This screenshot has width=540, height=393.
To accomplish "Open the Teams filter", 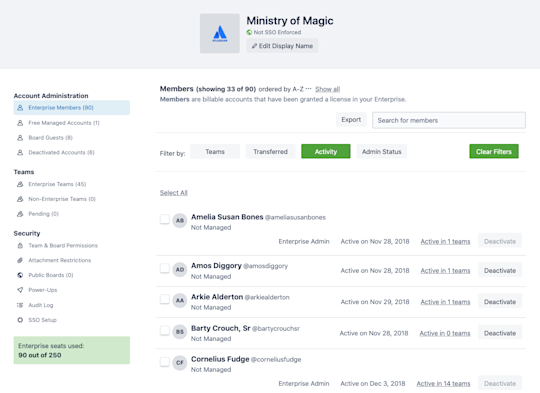I will click(215, 152).
